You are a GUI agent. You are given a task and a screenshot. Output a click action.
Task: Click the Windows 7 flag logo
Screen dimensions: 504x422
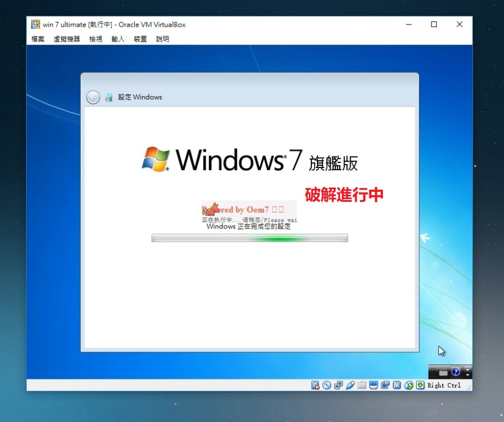click(x=156, y=159)
